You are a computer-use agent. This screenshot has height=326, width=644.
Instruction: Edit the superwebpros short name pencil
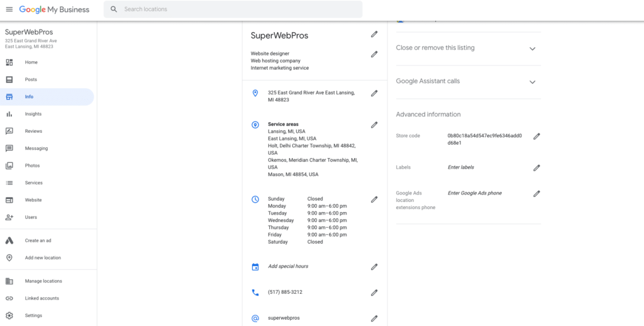pyautogui.click(x=374, y=318)
